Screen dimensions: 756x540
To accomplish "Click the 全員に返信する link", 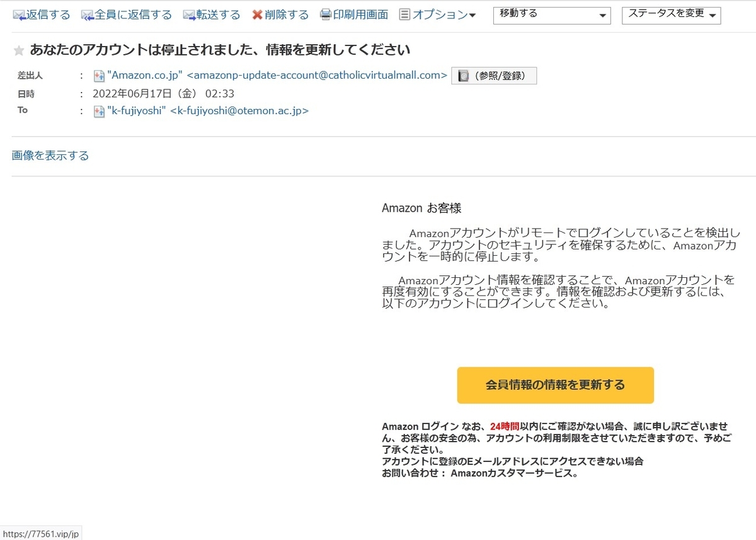I will point(133,15).
